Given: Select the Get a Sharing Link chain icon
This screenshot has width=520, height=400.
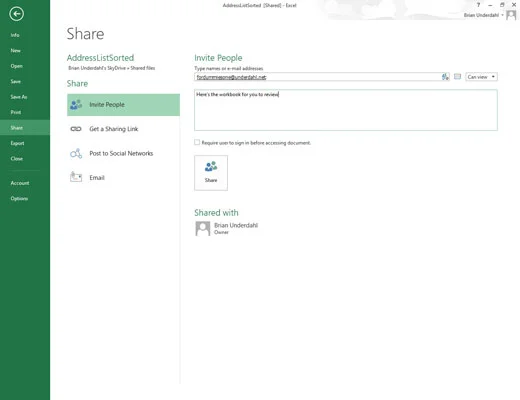Looking at the screenshot, I should [76, 129].
